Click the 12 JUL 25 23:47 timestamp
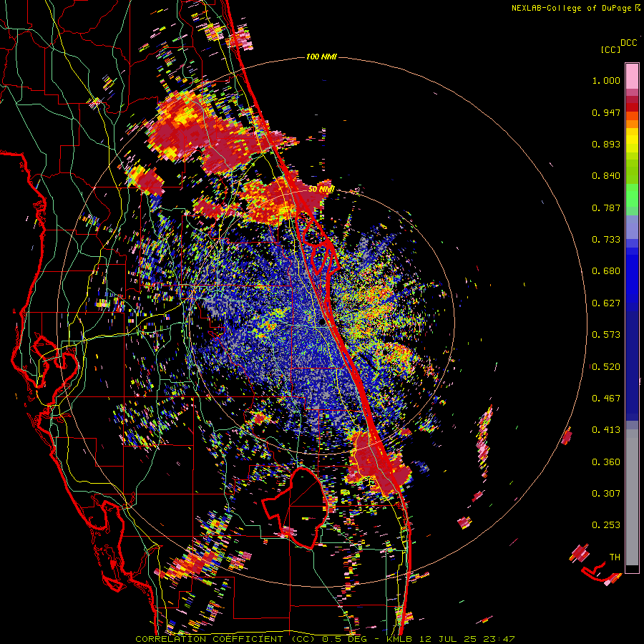 467,639
